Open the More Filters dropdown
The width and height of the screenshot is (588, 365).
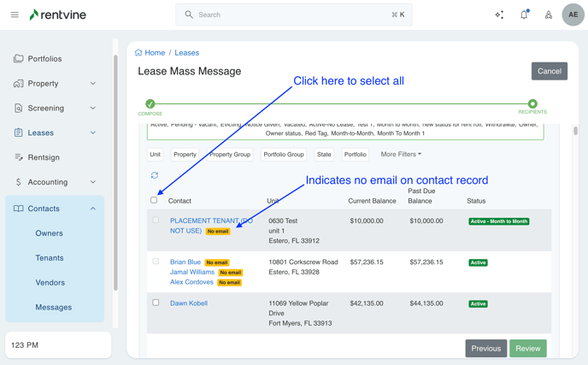pos(401,155)
